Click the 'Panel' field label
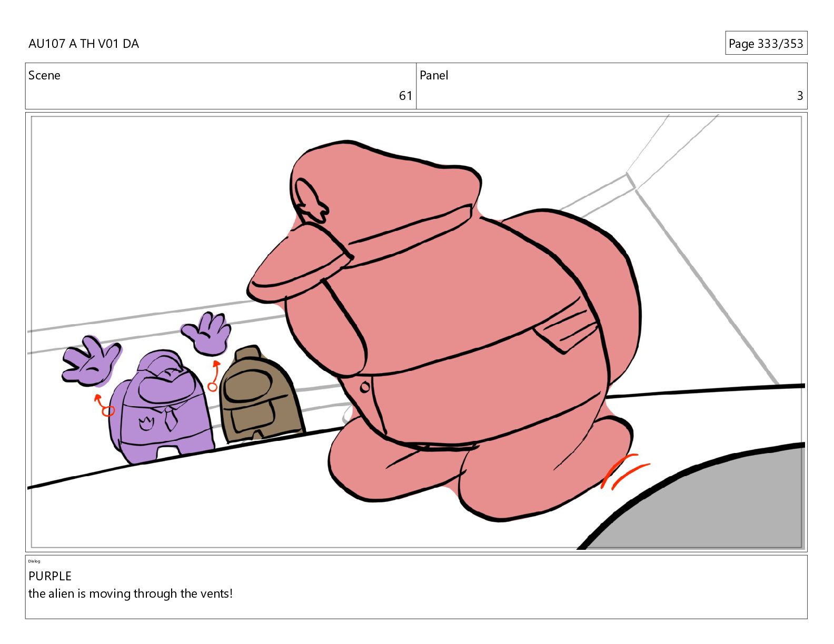The image size is (834, 644). [434, 75]
